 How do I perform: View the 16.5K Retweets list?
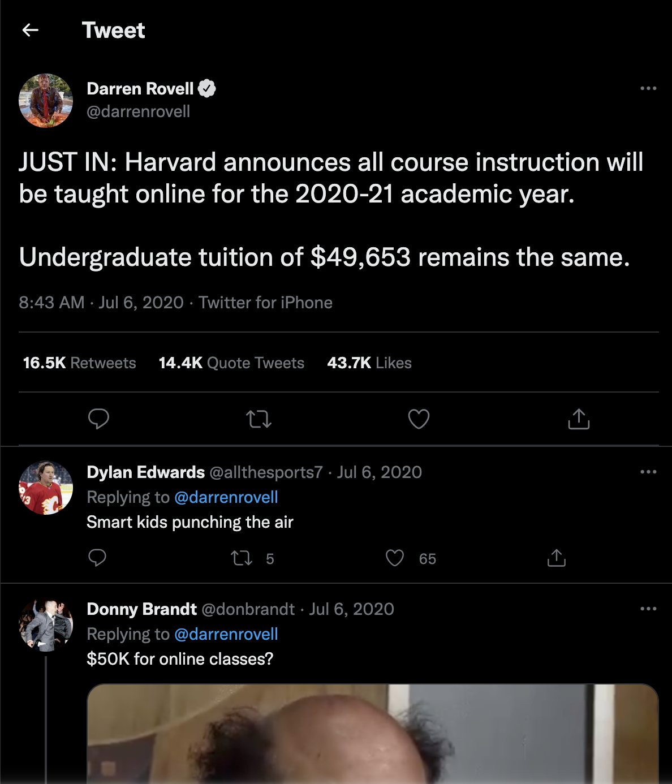coord(79,363)
